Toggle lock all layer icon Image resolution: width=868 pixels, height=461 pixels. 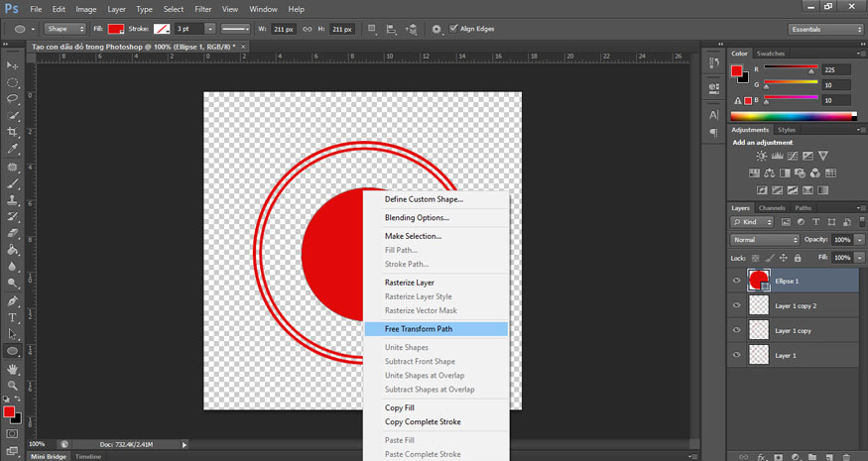coord(798,258)
